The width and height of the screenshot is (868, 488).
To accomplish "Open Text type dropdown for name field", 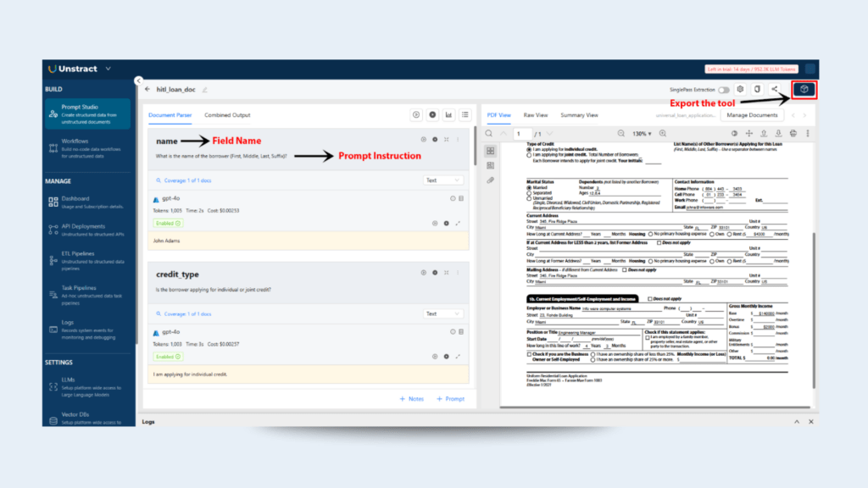I will click(x=443, y=180).
